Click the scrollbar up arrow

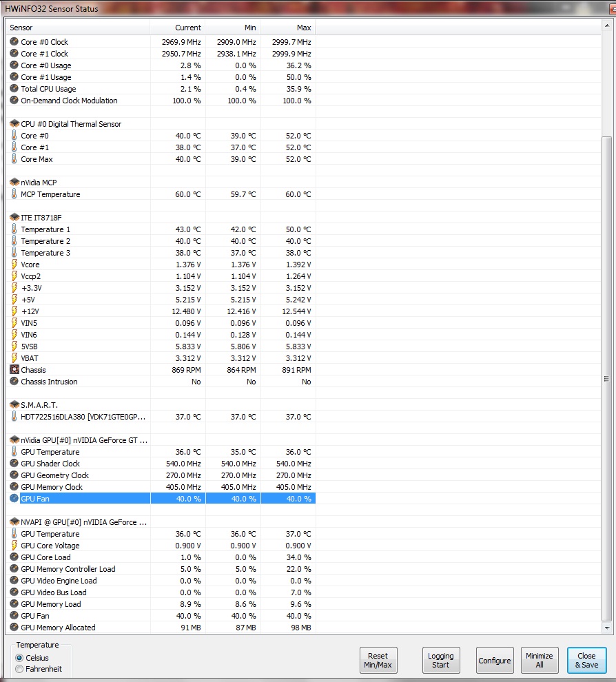coord(607,26)
